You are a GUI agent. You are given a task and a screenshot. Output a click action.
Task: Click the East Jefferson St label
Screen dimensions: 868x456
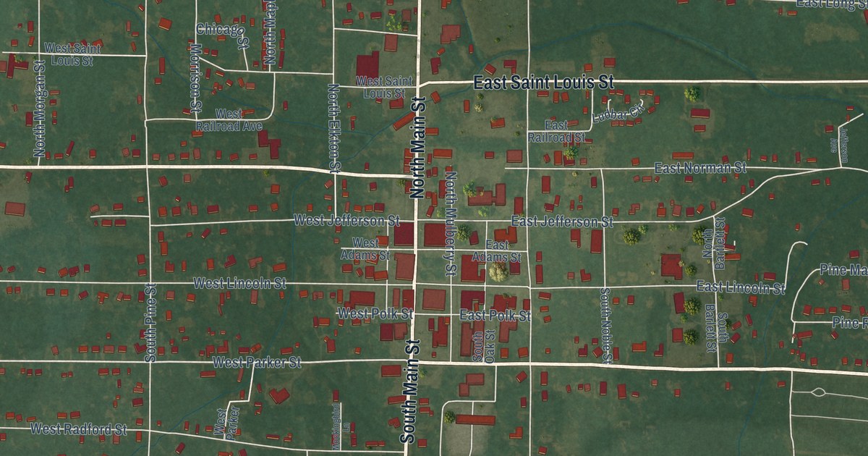click(562, 221)
